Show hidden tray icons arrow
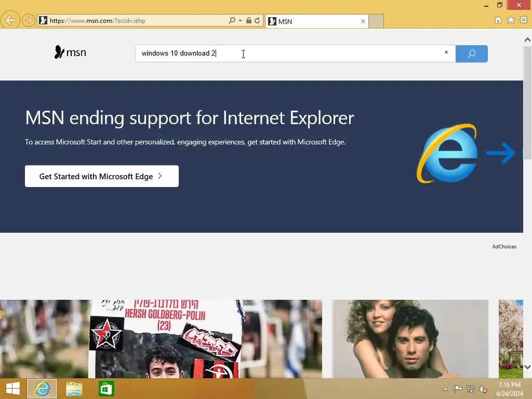This screenshot has height=399, width=532. [x=445, y=389]
